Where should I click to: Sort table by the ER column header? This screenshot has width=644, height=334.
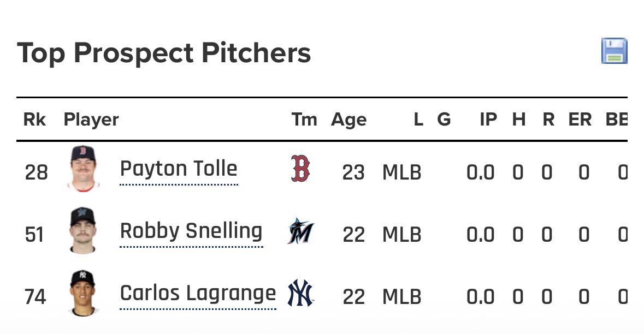[x=580, y=120]
